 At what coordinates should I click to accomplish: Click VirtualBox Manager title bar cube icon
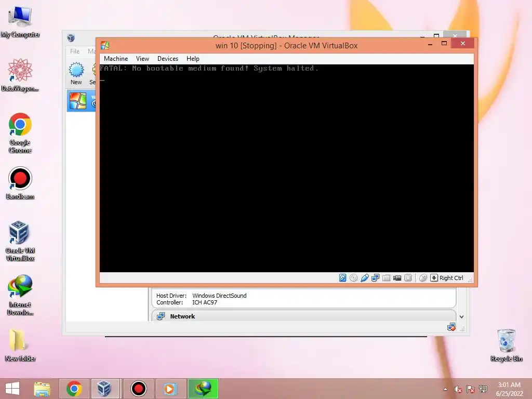(x=71, y=37)
